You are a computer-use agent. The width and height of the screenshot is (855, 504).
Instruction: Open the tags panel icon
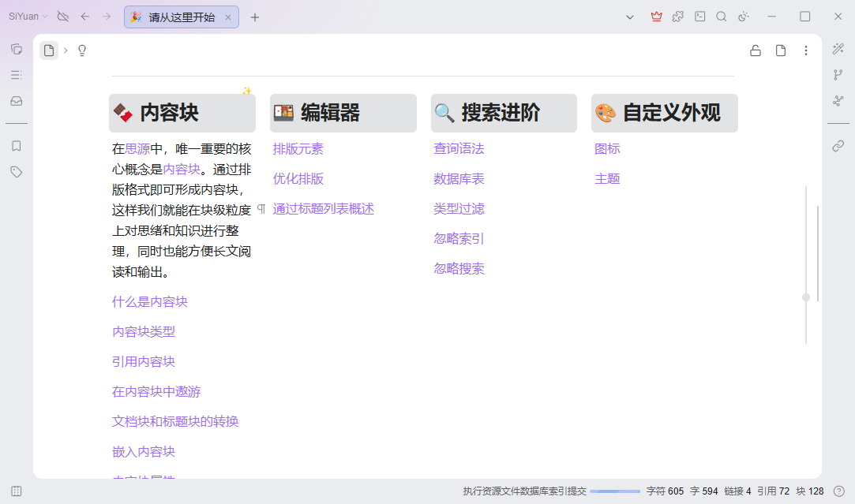(x=17, y=172)
